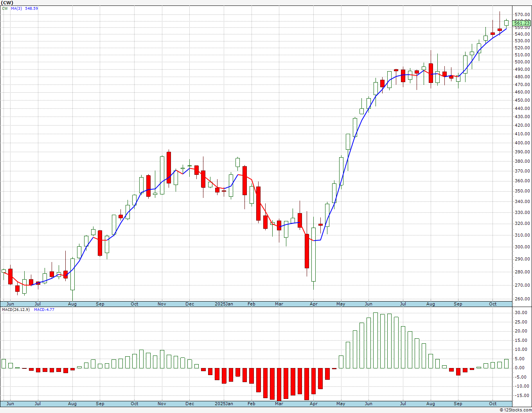532x413 pixels.
Task: Click the 350.00 price axis label
Action: pos(522,191)
